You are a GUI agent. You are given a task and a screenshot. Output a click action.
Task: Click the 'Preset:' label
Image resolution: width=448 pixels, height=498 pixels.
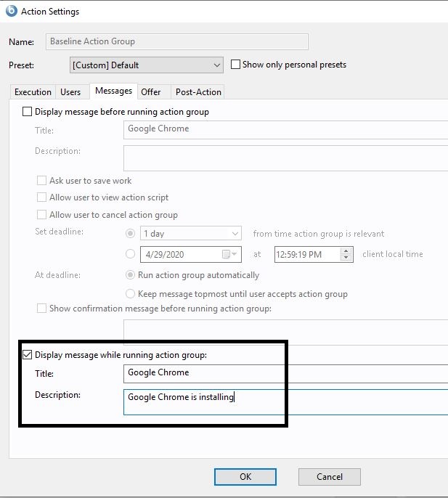pos(21,65)
